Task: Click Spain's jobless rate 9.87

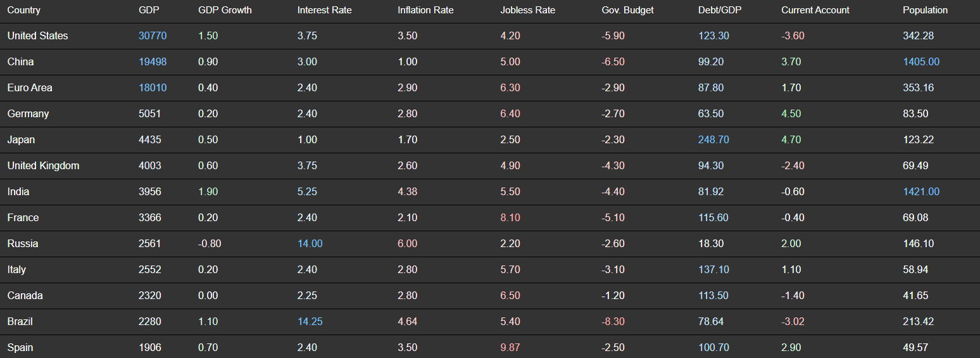Action: 510,348
